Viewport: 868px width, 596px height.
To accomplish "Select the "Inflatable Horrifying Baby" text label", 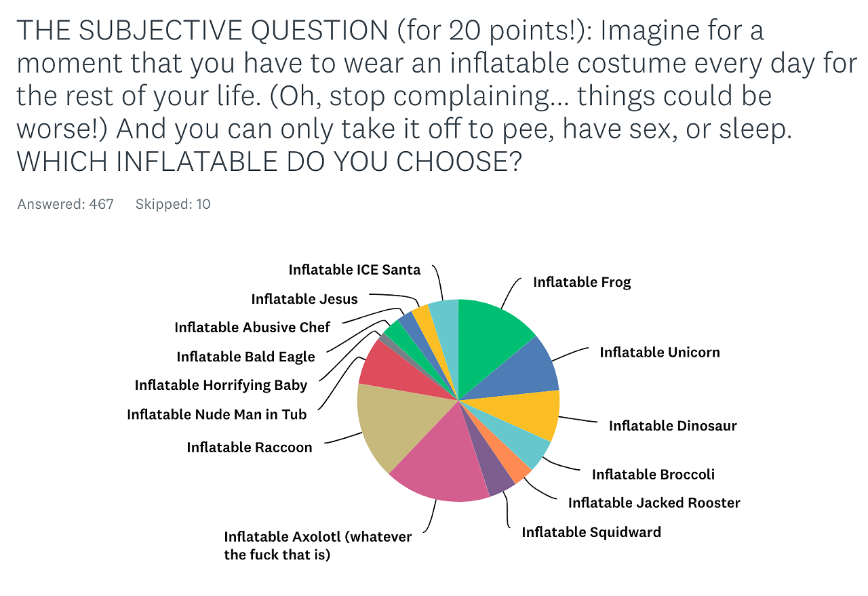I will [x=220, y=386].
